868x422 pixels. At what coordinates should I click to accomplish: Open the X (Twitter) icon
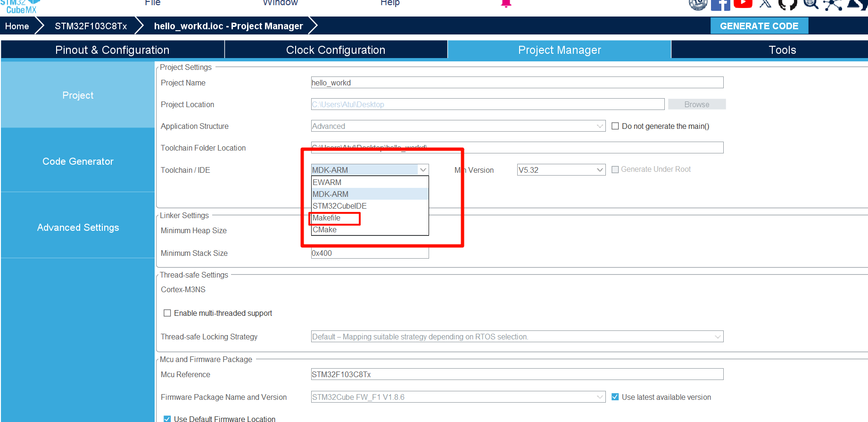766,4
